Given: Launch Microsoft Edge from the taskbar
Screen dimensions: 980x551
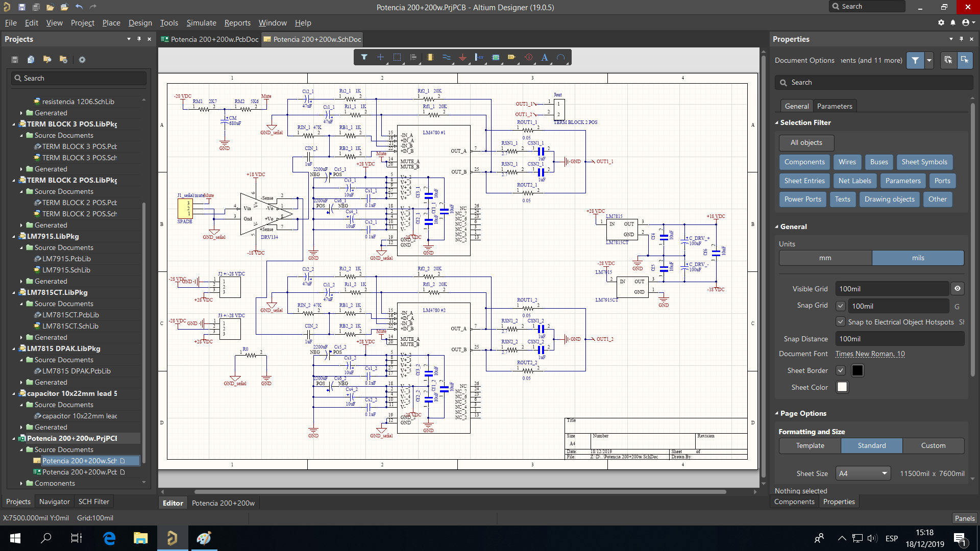Looking at the screenshot, I should (x=109, y=538).
